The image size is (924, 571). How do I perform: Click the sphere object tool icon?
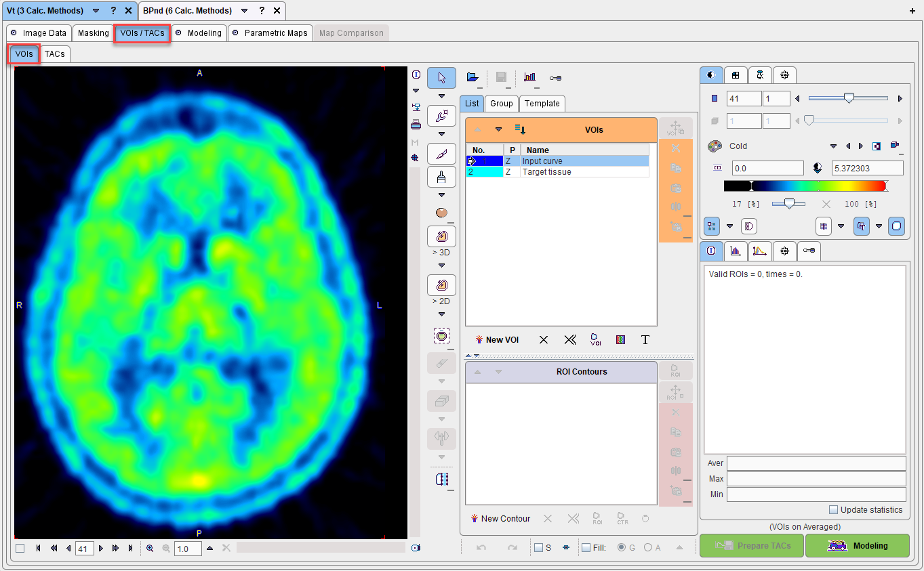click(x=441, y=213)
